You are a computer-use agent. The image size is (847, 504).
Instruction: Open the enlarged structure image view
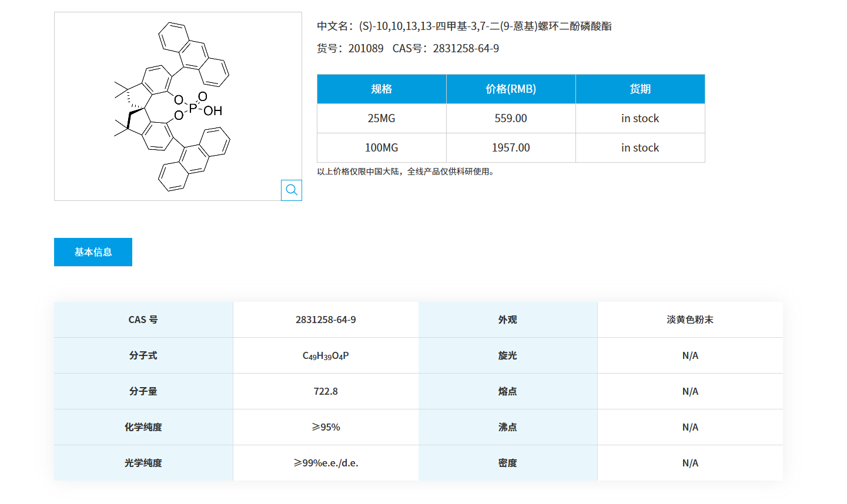[291, 190]
